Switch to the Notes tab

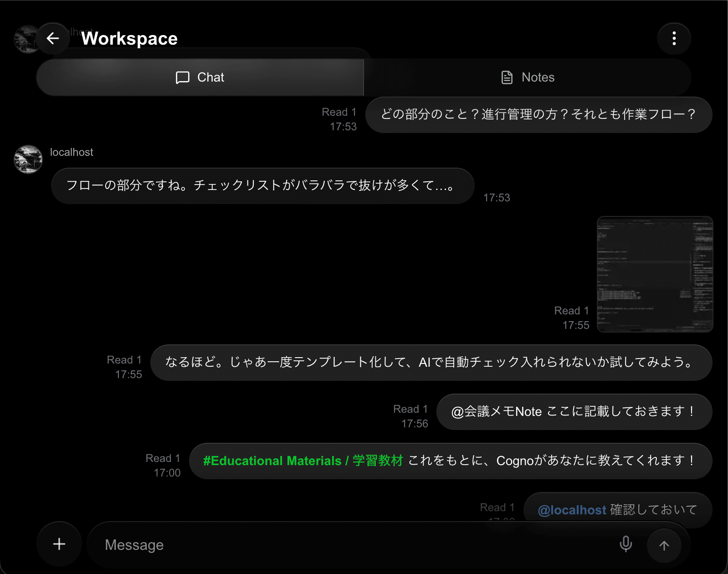pyautogui.click(x=528, y=77)
